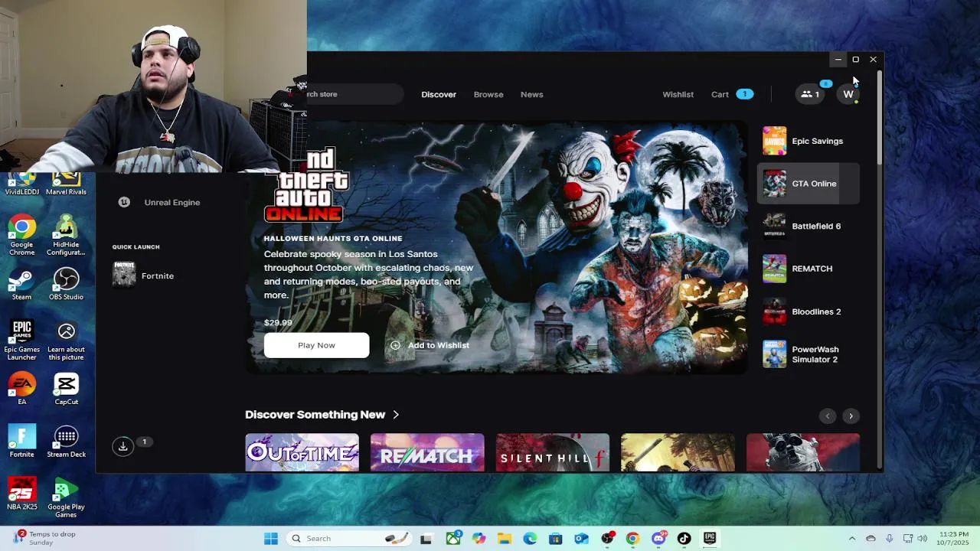980x551 pixels.
Task: Open CapCut desktop shortcut
Action: coord(67,389)
